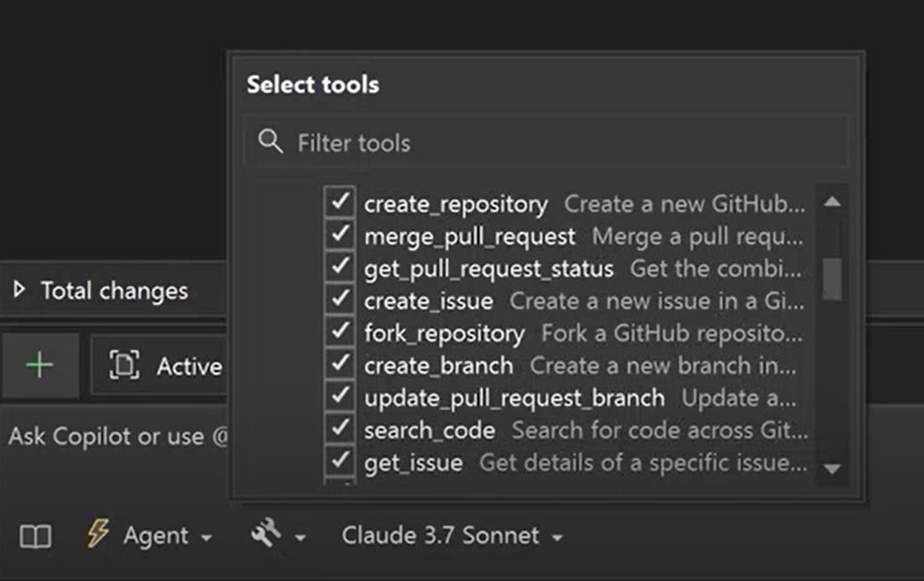The image size is (924, 581).
Task: Open the Agent mode dropdown arrow
Action: point(206,538)
